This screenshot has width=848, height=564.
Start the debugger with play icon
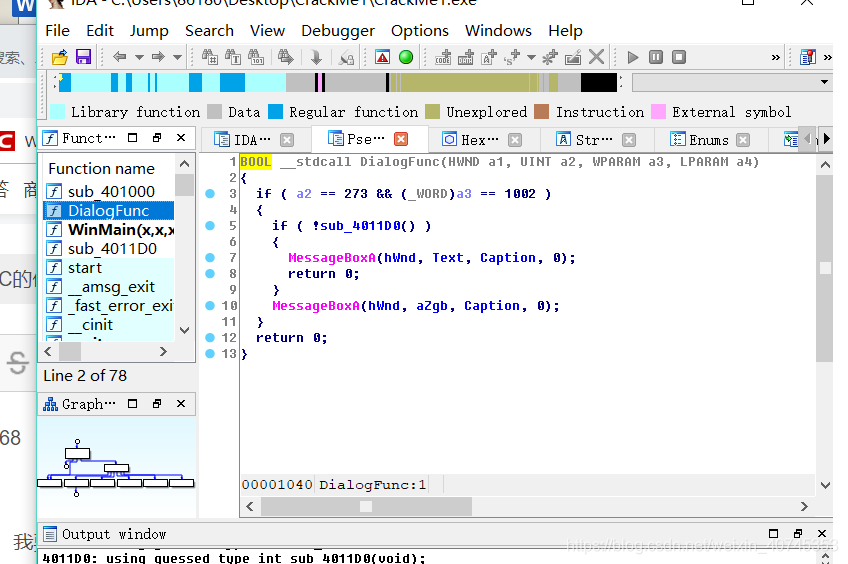632,57
